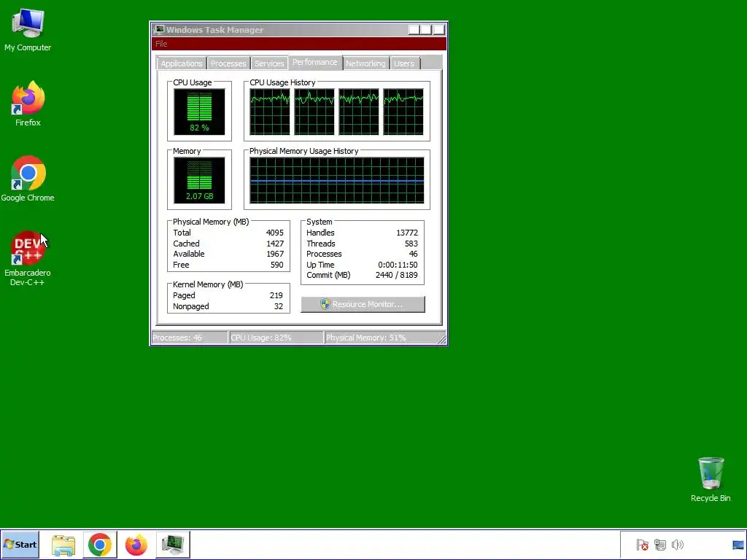Viewport: 747px width, 560px height.
Task: Click the Start button
Action: pos(20,544)
